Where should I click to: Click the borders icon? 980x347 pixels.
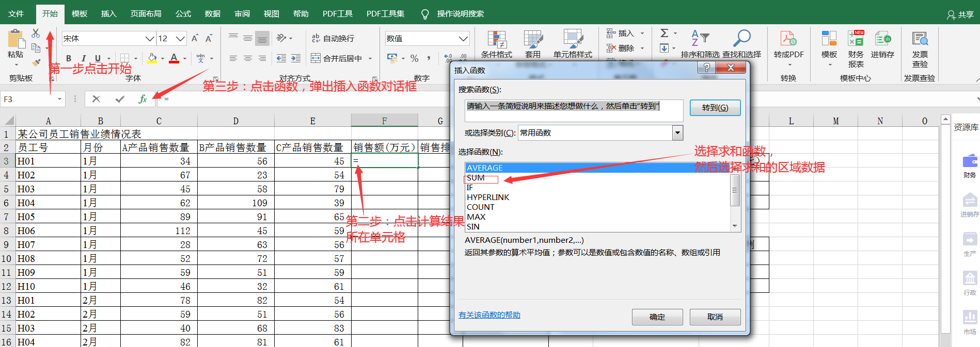pos(124,58)
